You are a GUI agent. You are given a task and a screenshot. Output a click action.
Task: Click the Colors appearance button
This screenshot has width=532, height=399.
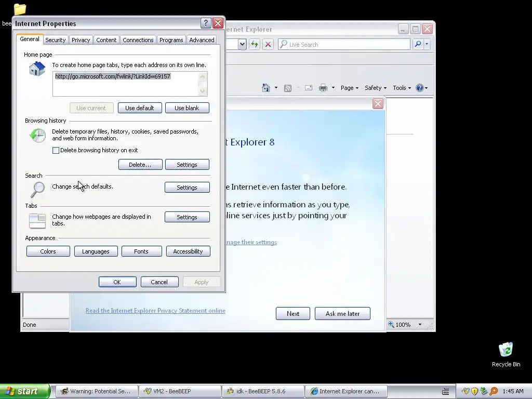click(48, 251)
